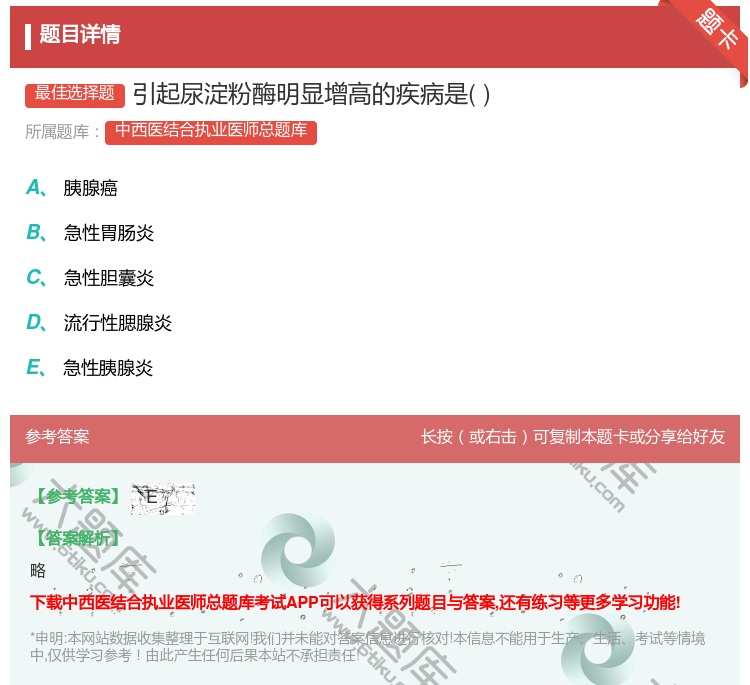Select option E 急性胰腺炎
Screen dimensions: 750x685
pos(108,368)
